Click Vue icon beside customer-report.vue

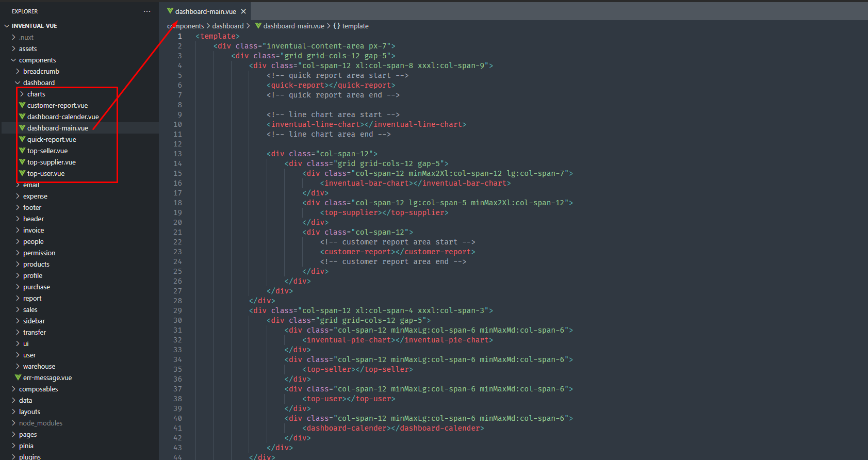point(22,105)
